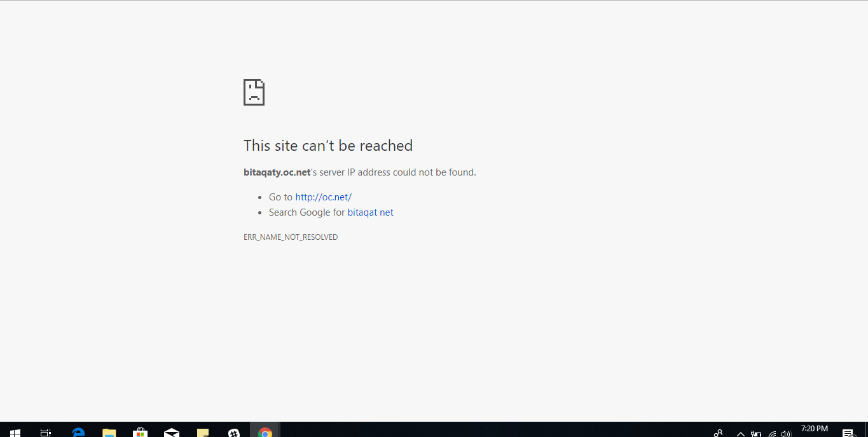The height and width of the screenshot is (437, 868).
Task: Check the battery power status icon
Action: click(x=756, y=434)
